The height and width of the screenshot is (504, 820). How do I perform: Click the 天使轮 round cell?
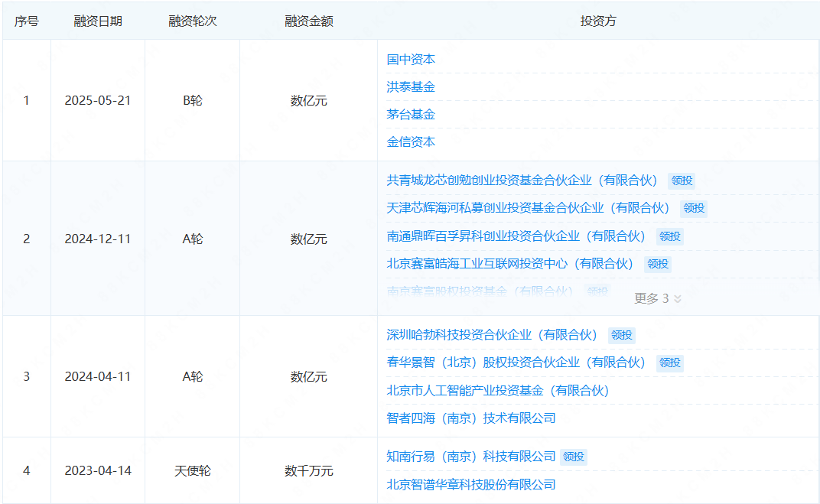pyautogui.click(x=193, y=470)
